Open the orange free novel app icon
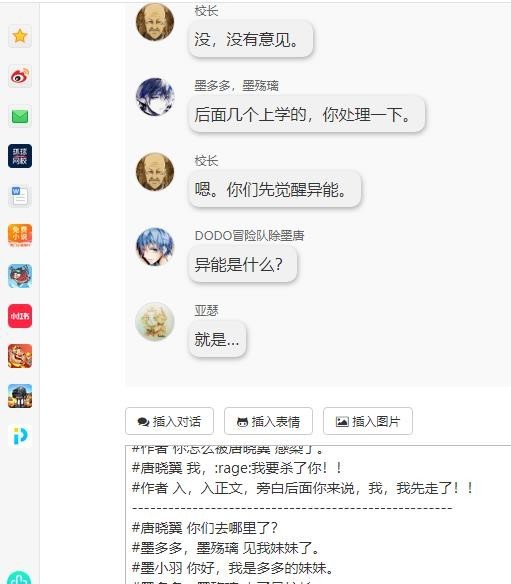Screen dimensions: 511x584 [20, 236]
